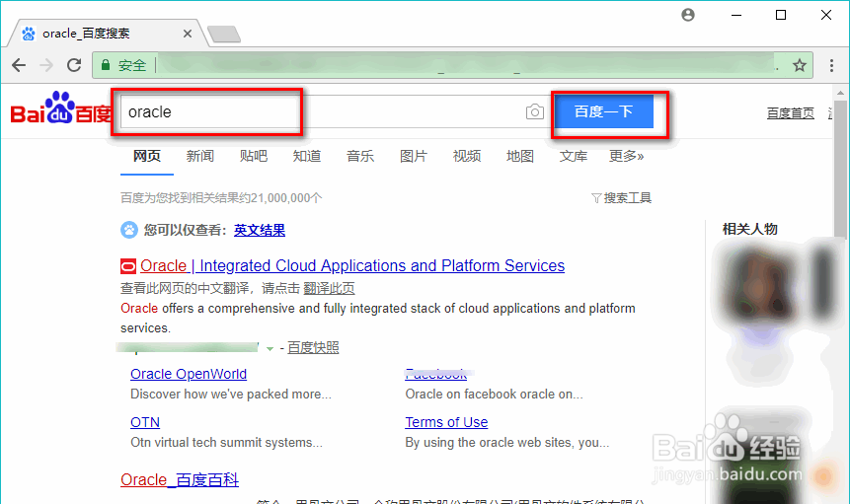Click the 百度为您找到相关结果约21,000,000个 text
The image size is (850, 504).
click(221, 198)
